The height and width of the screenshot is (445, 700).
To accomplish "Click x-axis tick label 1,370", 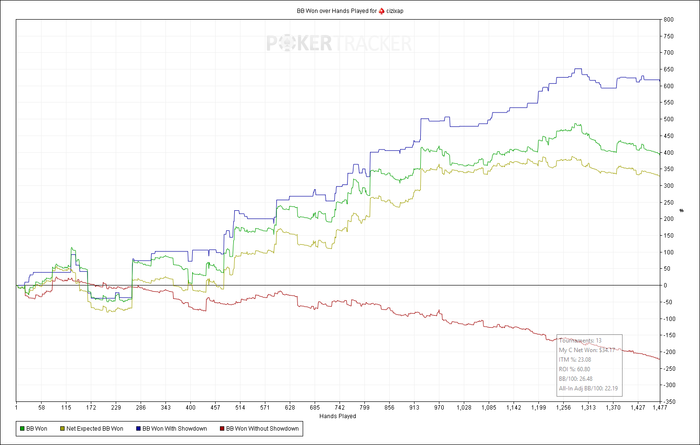I will pos(613,408).
